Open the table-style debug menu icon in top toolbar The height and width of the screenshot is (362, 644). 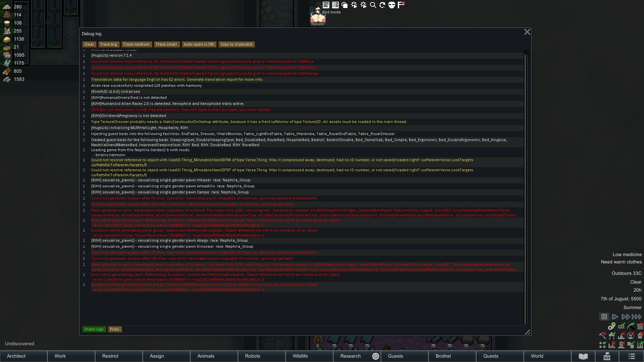(335, 5)
